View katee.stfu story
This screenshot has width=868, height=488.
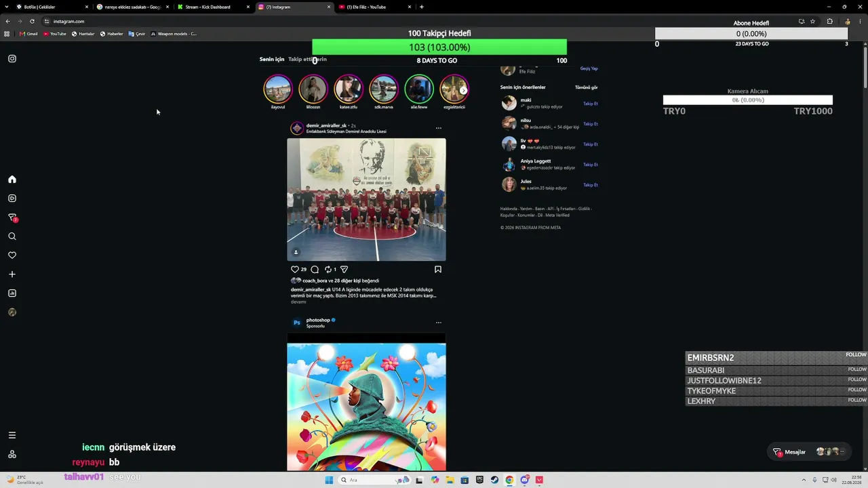coord(349,89)
